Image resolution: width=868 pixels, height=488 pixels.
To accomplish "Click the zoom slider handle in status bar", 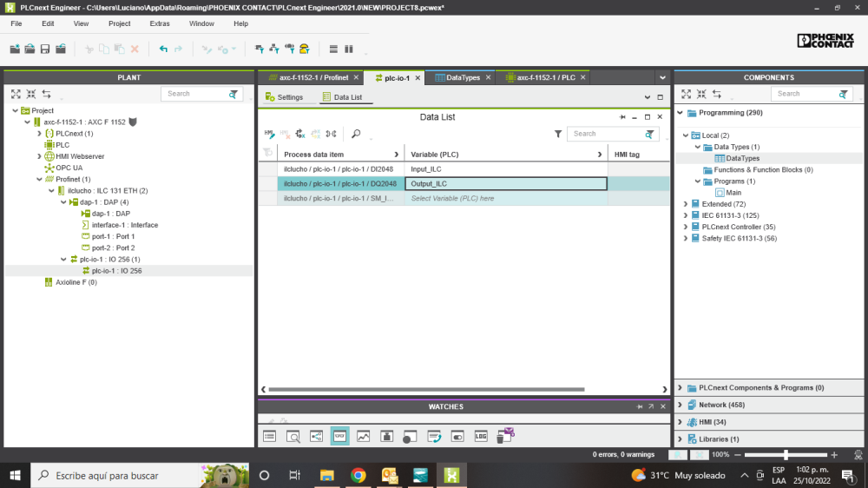I will (x=786, y=455).
